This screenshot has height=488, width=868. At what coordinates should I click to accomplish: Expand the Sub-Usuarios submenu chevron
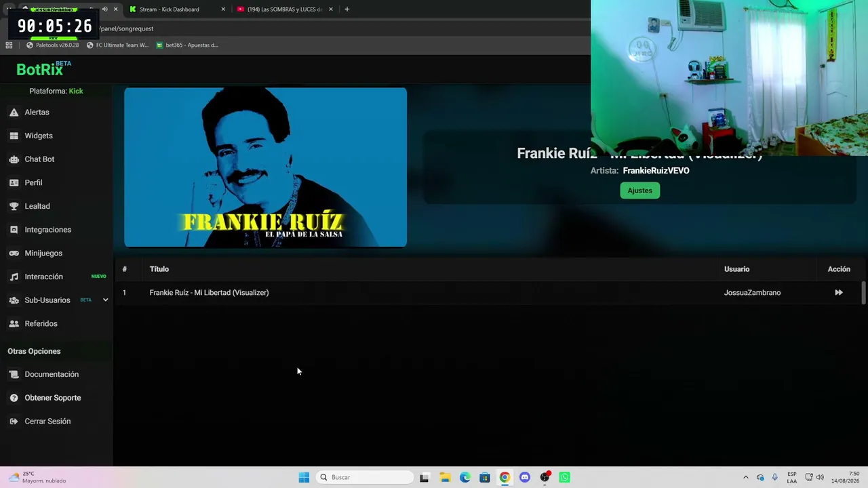pyautogui.click(x=105, y=300)
